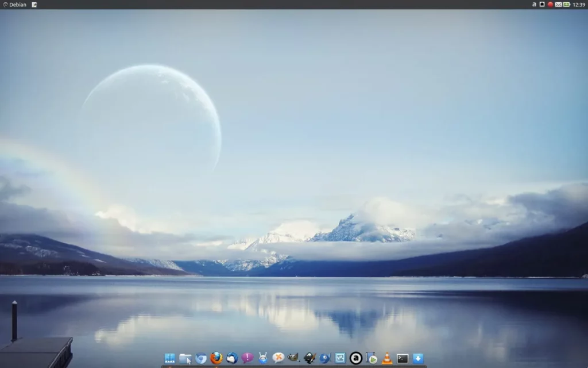Launch Firefox from the dock

click(216, 358)
